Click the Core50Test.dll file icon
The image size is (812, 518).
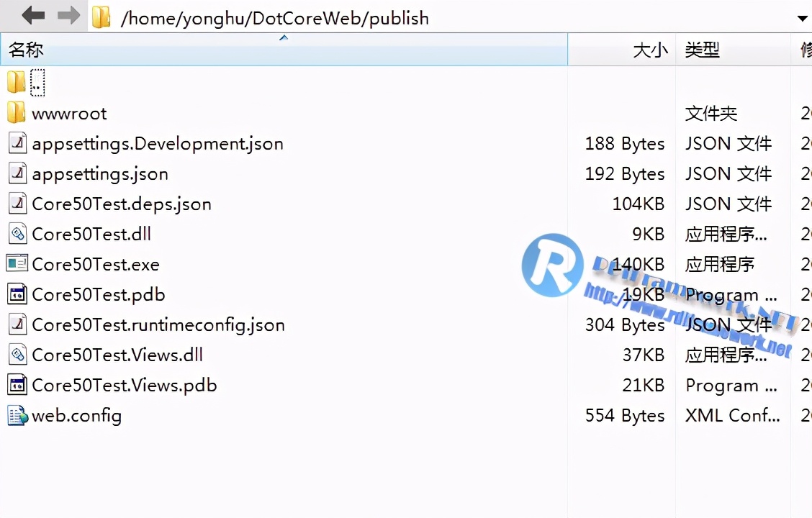click(17, 233)
